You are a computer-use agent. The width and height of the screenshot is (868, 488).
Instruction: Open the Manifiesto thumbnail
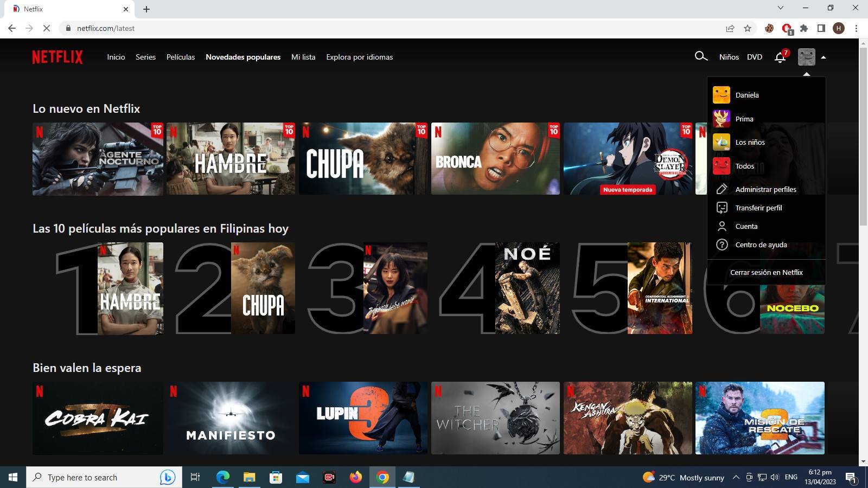[231, 418]
